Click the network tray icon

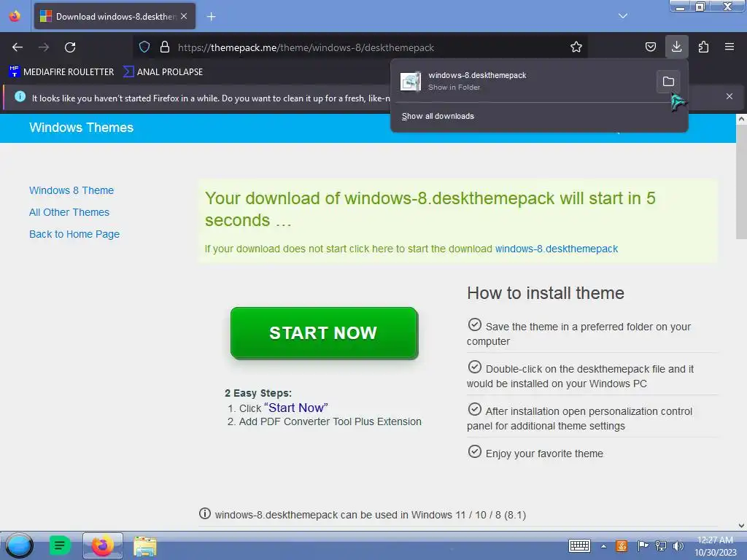pos(661,545)
